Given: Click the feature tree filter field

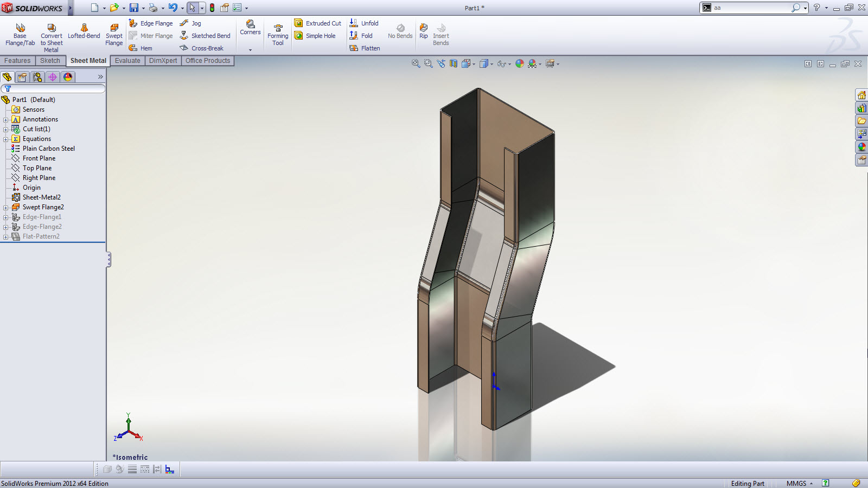Looking at the screenshot, I should pos(54,88).
